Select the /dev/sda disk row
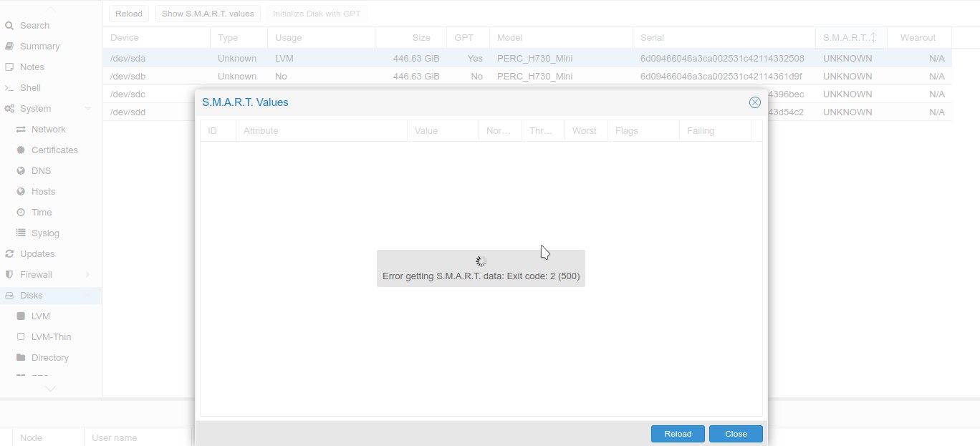980x446 pixels. pos(527,59)
